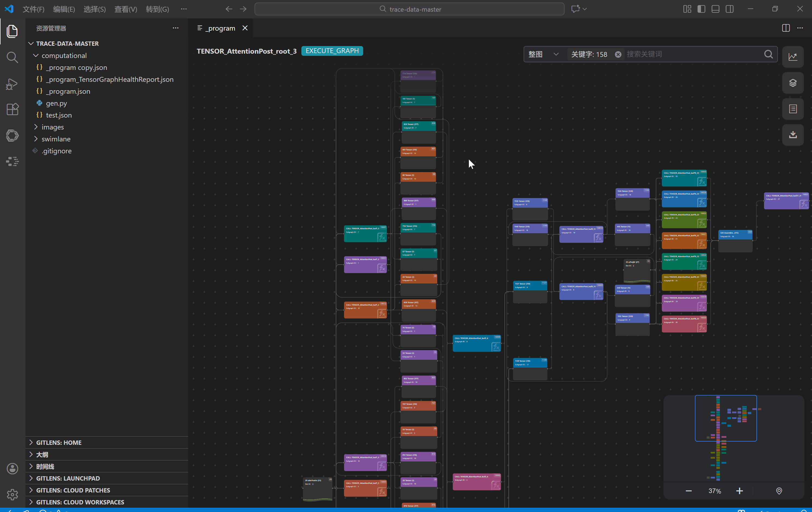Click the layers icon in graph toolbar
The width and height of the screenshot is (812, 512).
click(792, 83)
